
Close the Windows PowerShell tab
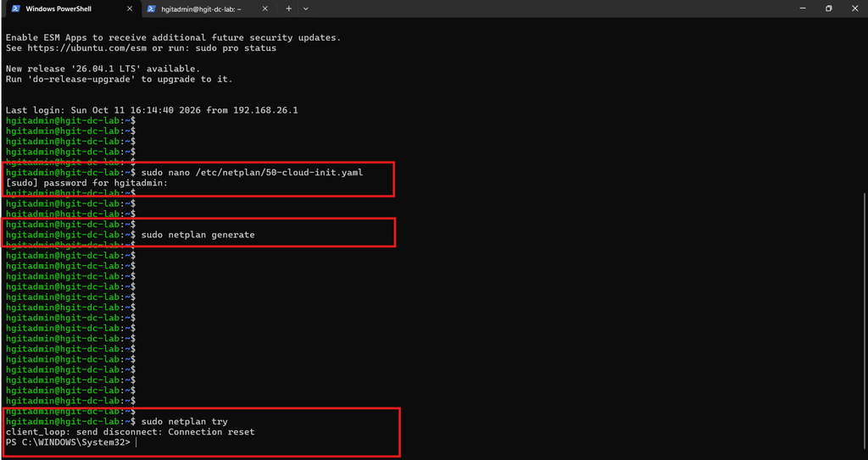pos(130,8)
